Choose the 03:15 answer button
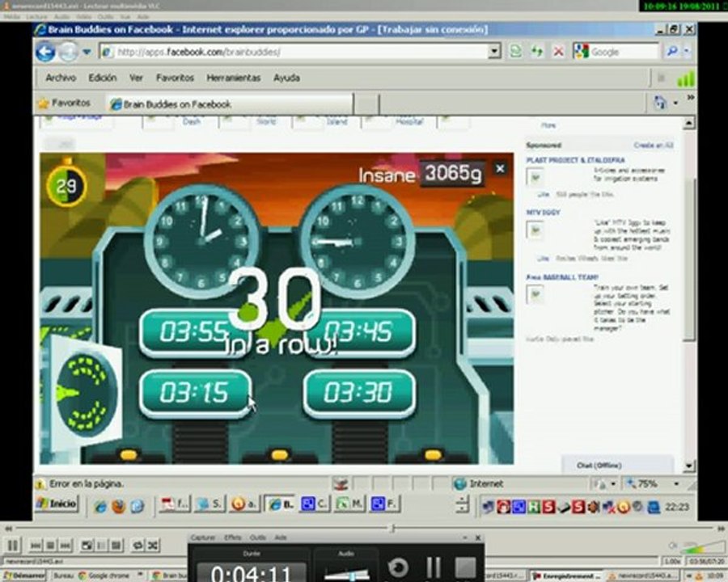 (195, 393)
